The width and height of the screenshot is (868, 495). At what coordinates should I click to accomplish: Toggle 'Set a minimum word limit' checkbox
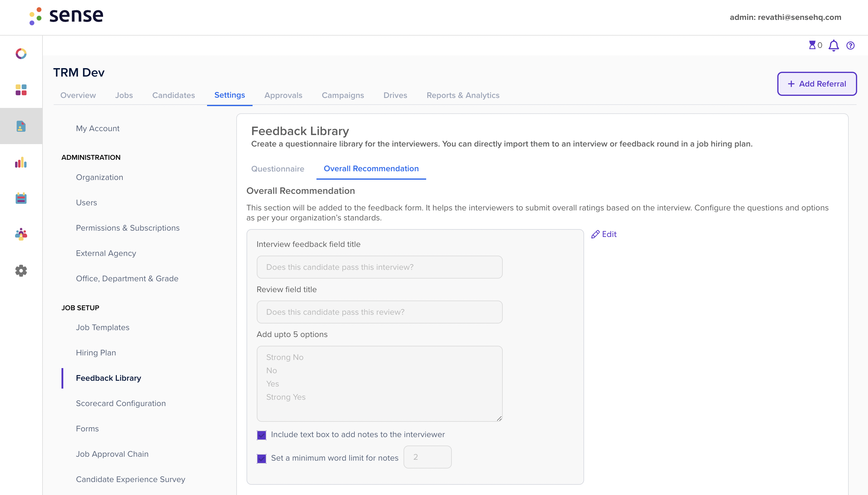(261, 458)
